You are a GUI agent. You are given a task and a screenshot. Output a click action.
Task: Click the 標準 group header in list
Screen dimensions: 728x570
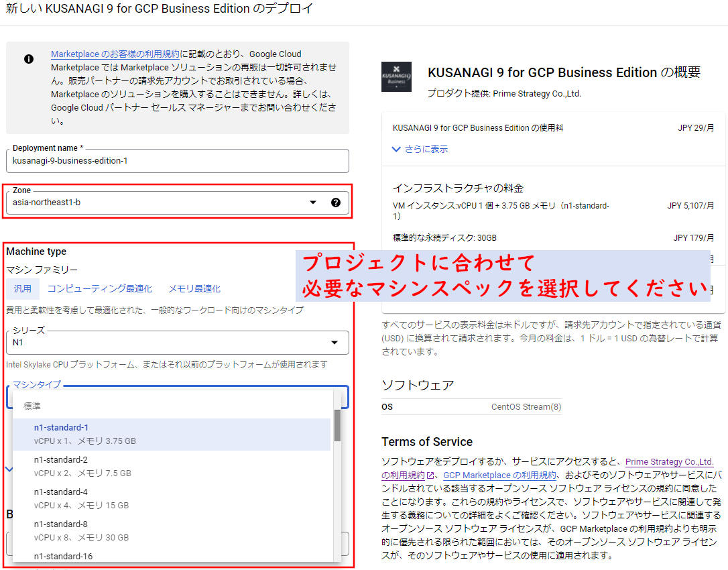pyautogui.click(x=32, y=406)
